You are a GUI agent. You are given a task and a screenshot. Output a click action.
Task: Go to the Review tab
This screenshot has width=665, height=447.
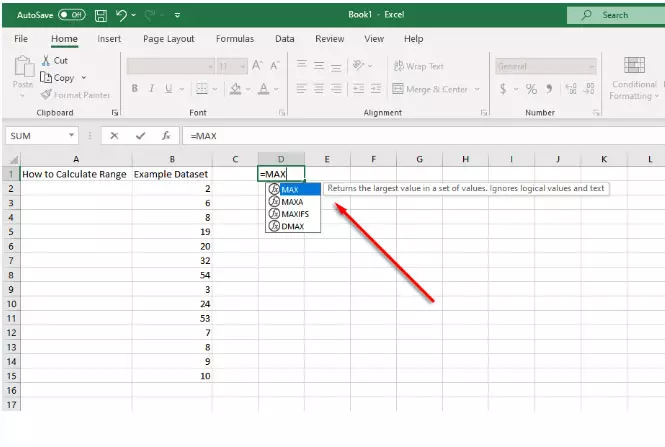pos(330,39)
